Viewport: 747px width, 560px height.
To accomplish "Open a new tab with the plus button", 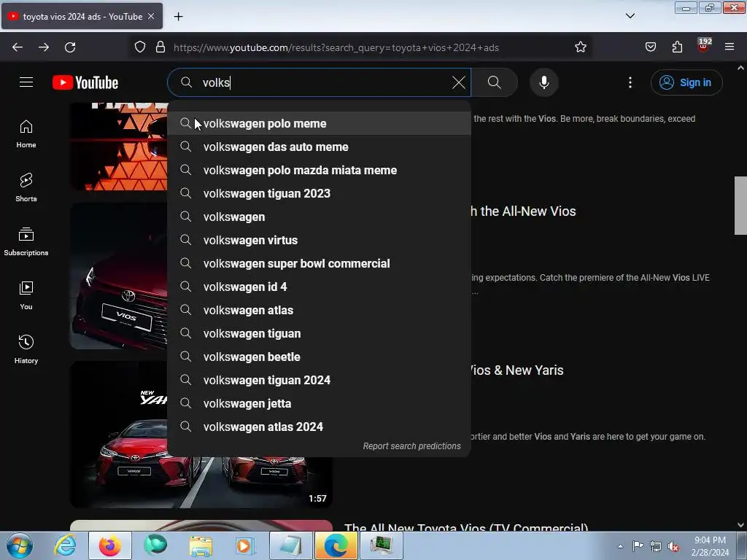I will 178,17.
